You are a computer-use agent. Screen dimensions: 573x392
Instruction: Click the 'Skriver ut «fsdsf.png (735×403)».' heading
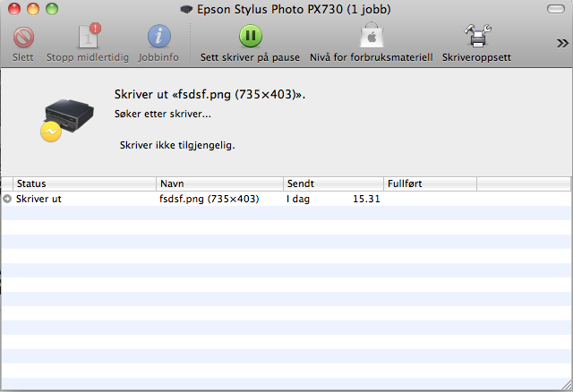tap(210, 94)
